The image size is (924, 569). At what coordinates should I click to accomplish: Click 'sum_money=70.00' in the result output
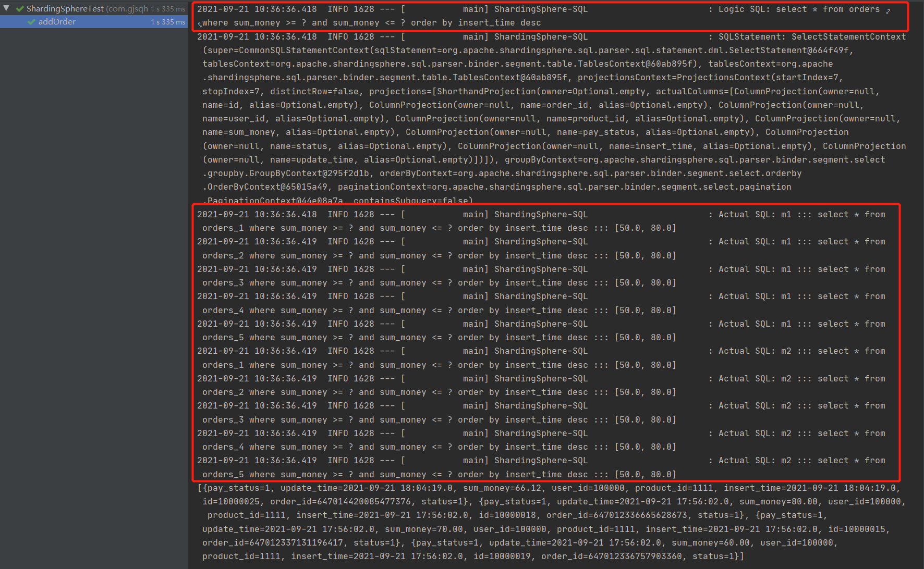pos(423,529)
